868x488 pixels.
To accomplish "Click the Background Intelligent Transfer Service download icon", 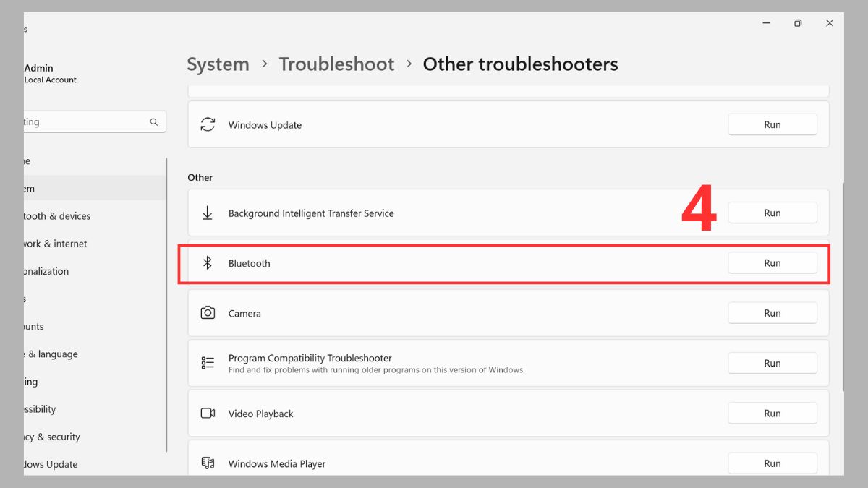I will pyautogui.click(x=208, y=213).
